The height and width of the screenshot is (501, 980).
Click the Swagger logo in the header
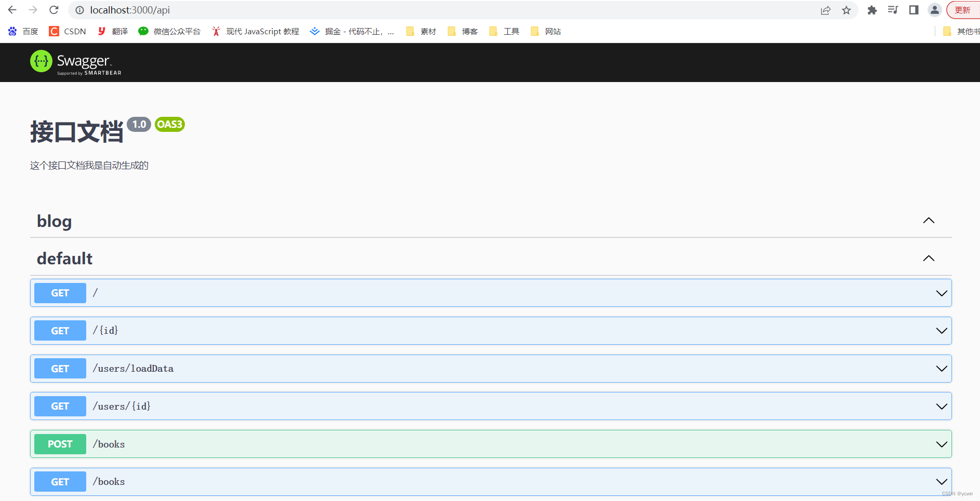pyautogui.click(x=76, y=63)
